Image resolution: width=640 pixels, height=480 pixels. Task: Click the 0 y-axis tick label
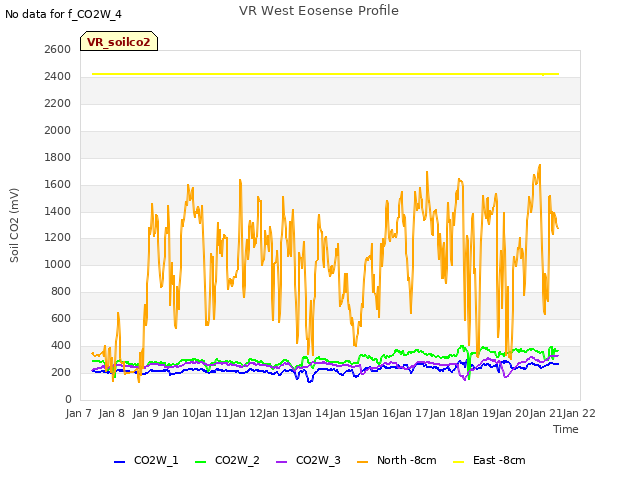tap(68, 399)
